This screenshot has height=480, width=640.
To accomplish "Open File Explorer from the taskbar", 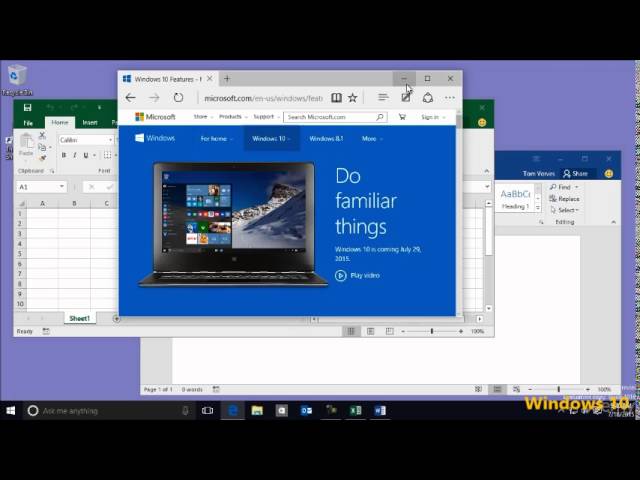I will 257,411.
